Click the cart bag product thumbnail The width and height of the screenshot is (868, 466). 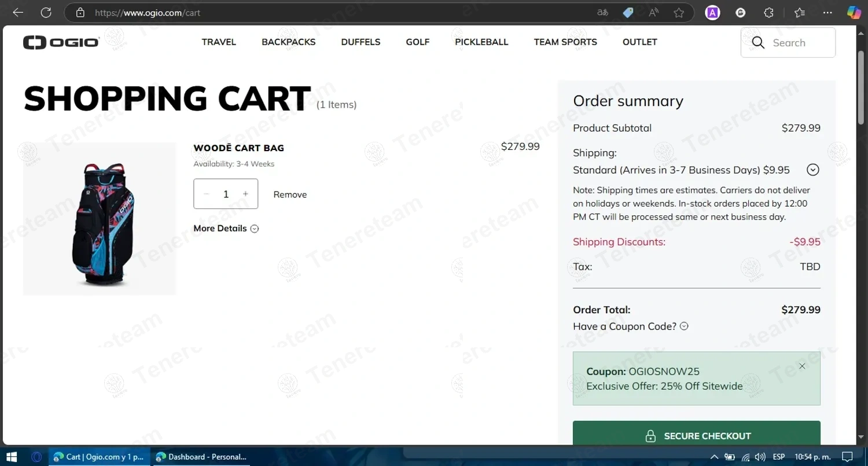(100, 219)
